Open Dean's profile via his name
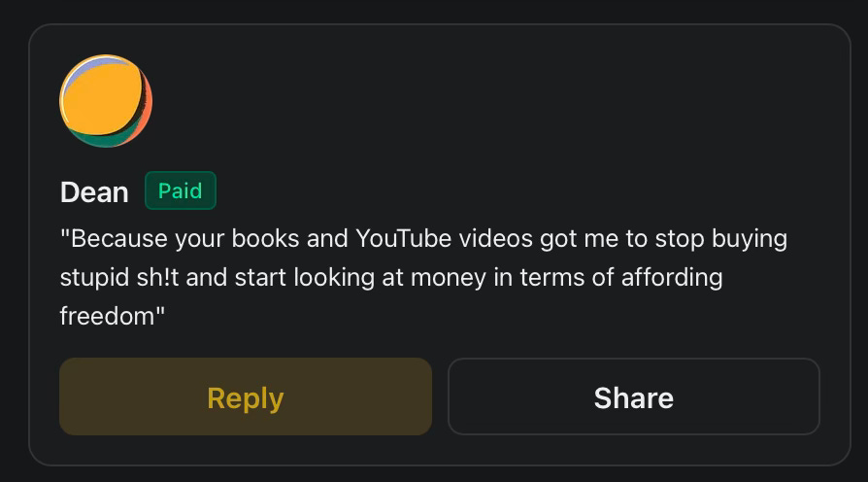Viewport: 868px width, 482px height. tap(94, 192)
